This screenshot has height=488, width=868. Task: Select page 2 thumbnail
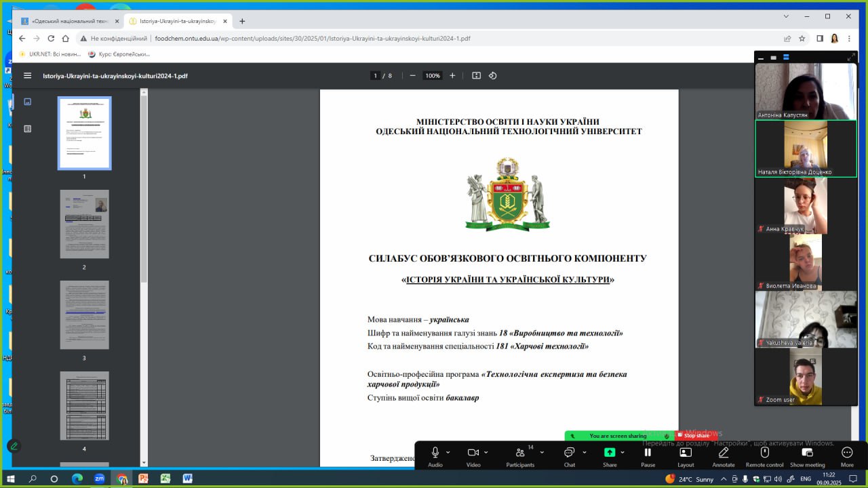(x=84, y=224)
